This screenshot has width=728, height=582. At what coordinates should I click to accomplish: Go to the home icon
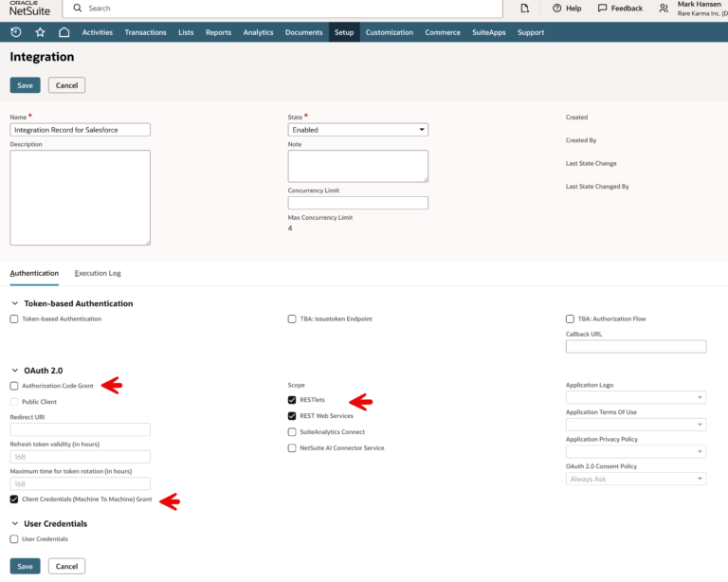pos(64,32)
